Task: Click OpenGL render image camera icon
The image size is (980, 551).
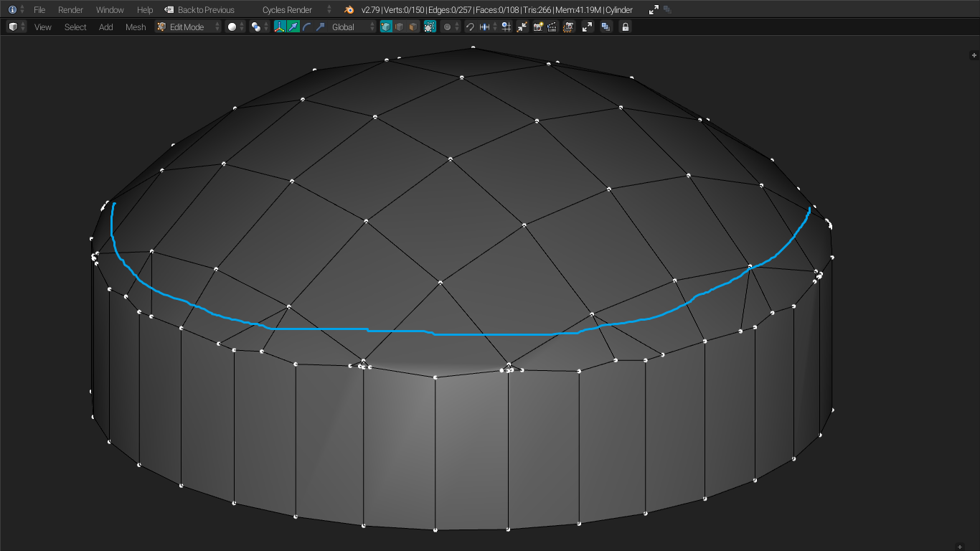Action: 538,27
